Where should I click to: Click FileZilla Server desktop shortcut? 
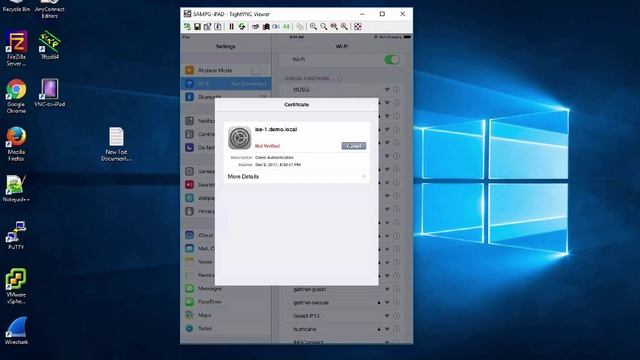tap(16, 48)
